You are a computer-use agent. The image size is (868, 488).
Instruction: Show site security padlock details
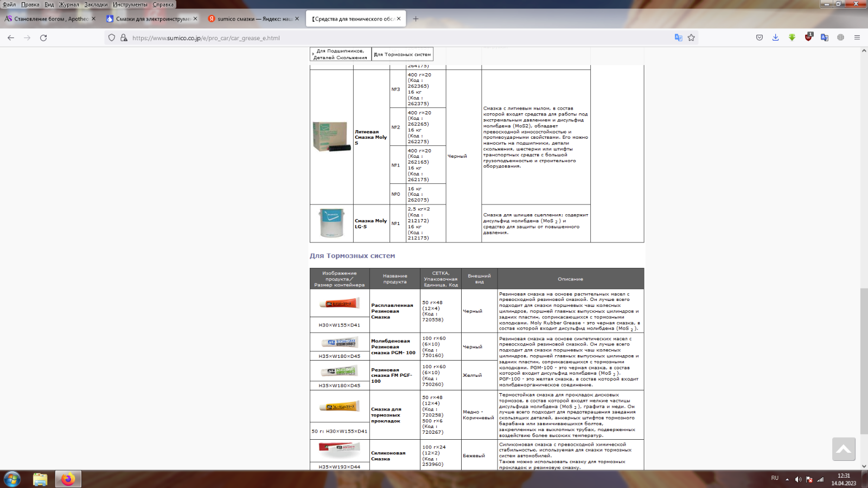point(124,38)
